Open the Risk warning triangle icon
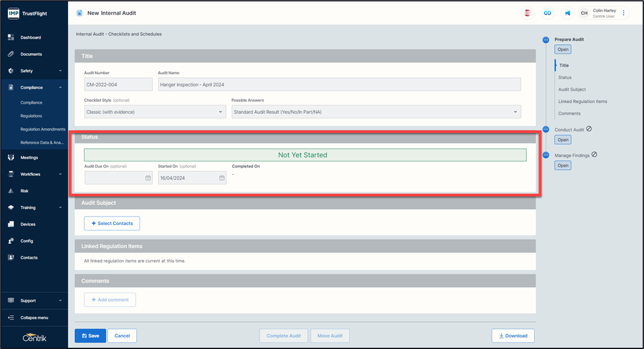 [11, 191]
